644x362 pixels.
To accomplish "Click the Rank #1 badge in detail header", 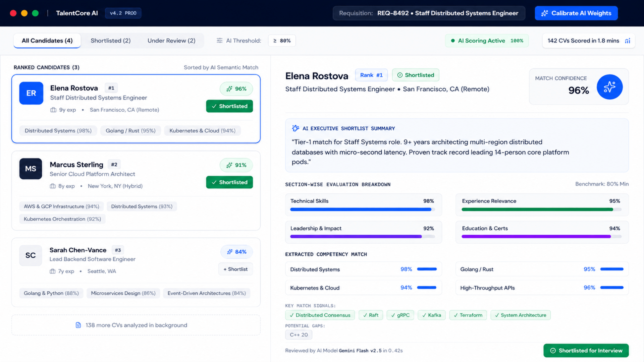I will point(371,75).
